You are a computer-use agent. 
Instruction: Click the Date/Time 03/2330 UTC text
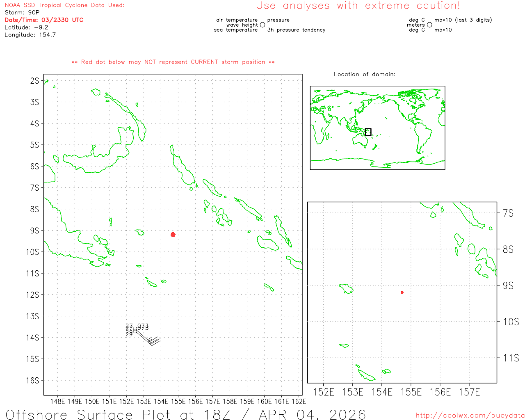44,20
